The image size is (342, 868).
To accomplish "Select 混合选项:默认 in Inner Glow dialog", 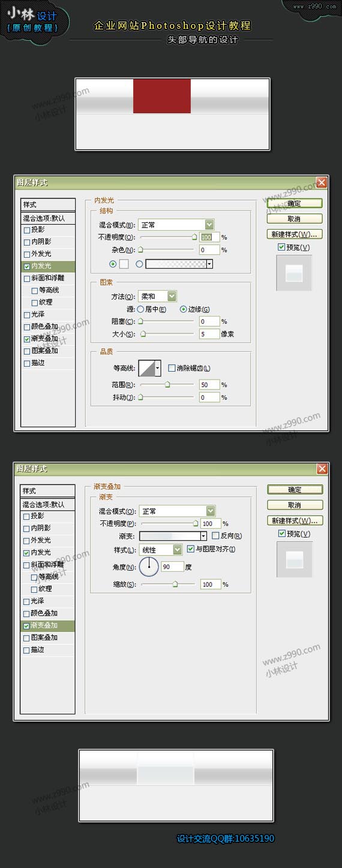I will click(x=48, y=218).
